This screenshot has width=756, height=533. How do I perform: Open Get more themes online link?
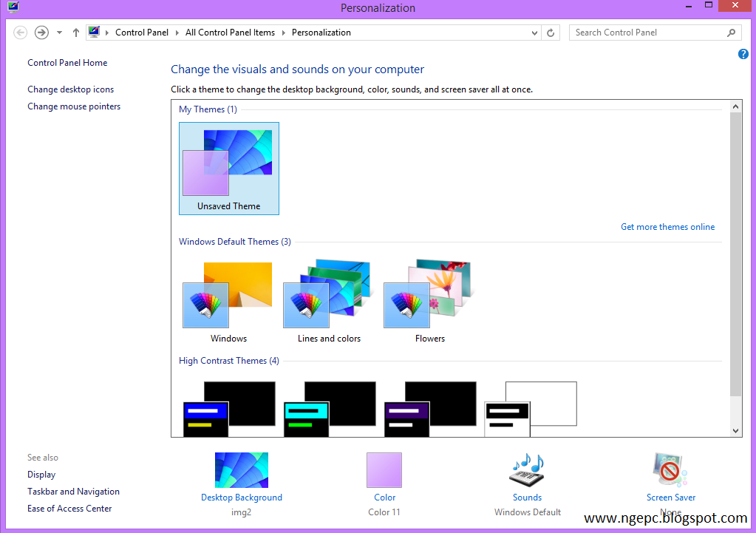tap(667, 227)
